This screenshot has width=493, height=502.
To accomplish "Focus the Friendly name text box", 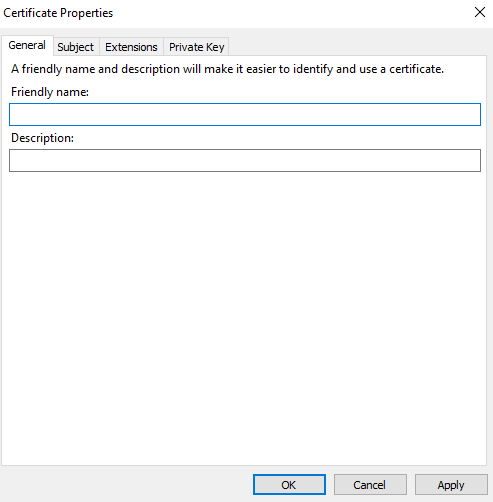I will [245, 115].
